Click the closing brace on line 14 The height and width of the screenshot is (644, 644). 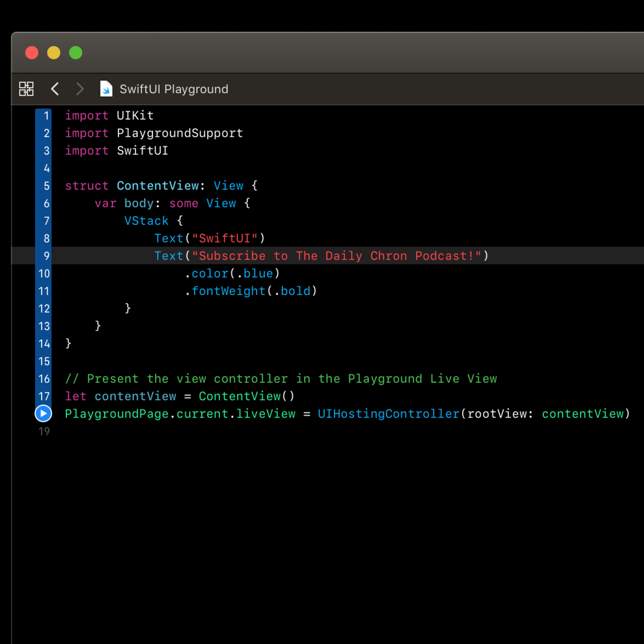tap(68, 343)
